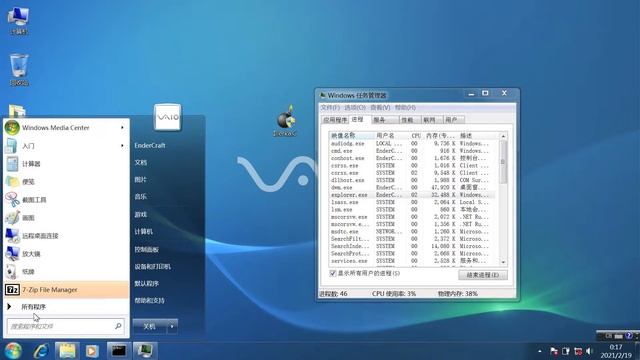Click the 关机 shutdown button
The height and width of the screenshot is (360, 640).
point(149,327)
